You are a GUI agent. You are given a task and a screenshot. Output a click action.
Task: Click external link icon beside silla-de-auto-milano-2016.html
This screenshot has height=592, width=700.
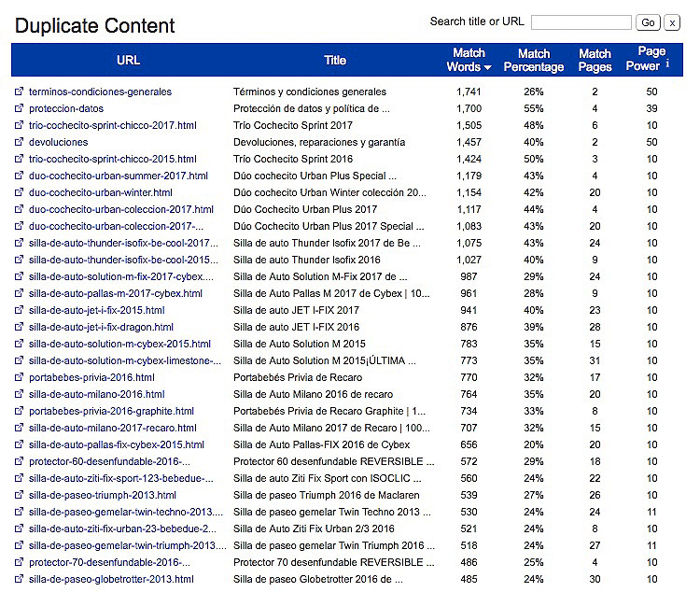[19, 394]
